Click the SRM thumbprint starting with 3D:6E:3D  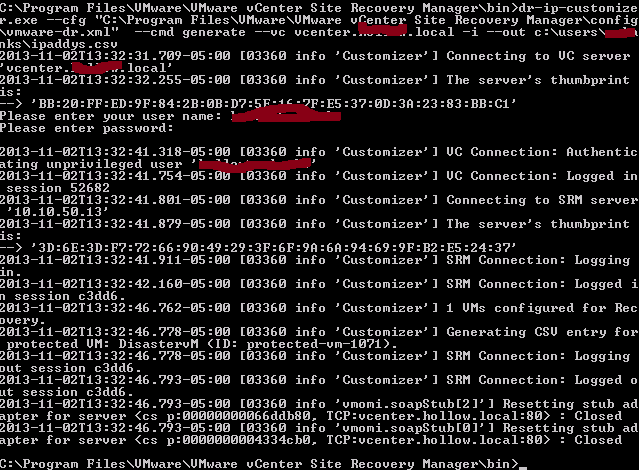click(x=273, y=247)
